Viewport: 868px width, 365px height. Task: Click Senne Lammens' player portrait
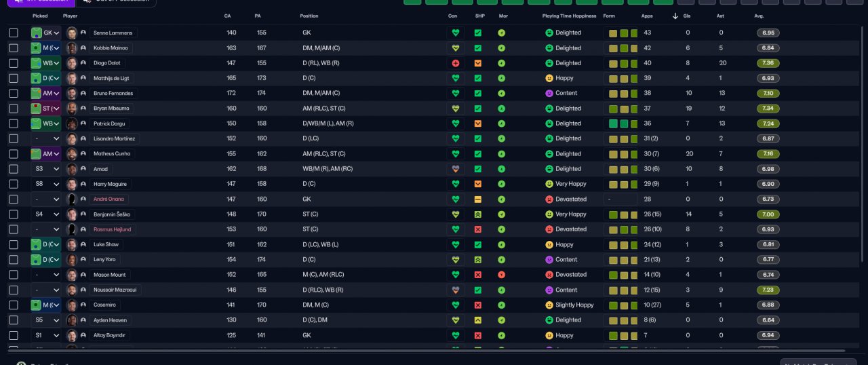click(x=72, y=33)
